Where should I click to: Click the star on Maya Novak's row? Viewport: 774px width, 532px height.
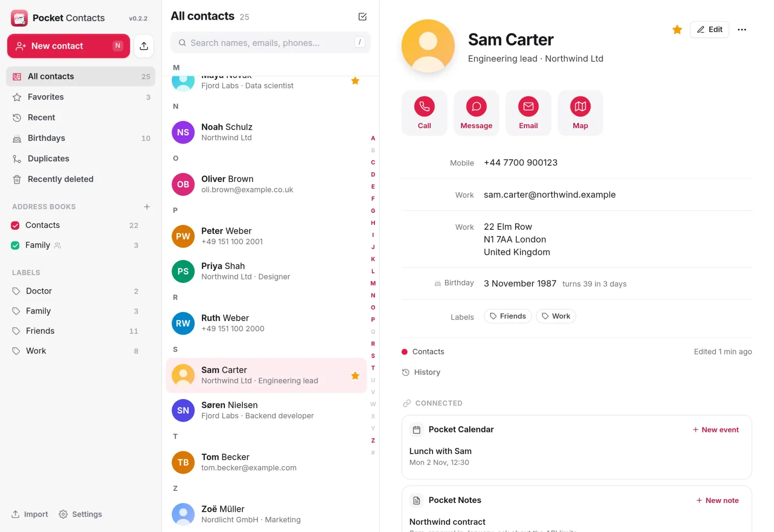pyautogui.click(x=355, y=81)
